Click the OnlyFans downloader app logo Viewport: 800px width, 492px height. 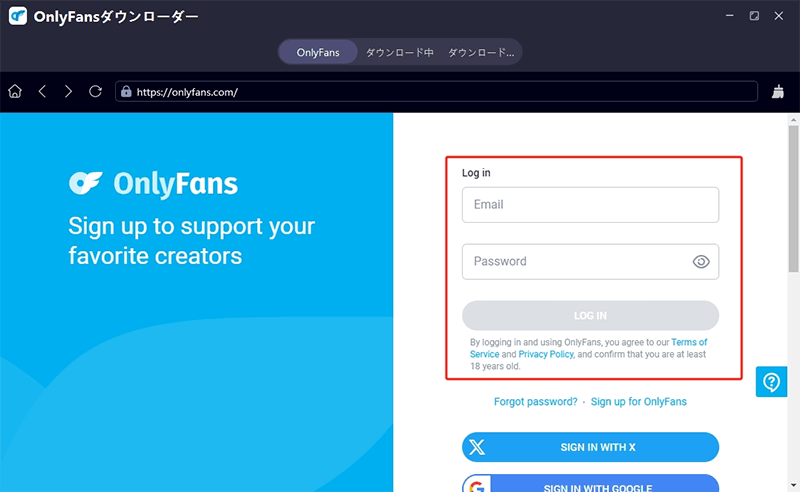click(18, 17)
